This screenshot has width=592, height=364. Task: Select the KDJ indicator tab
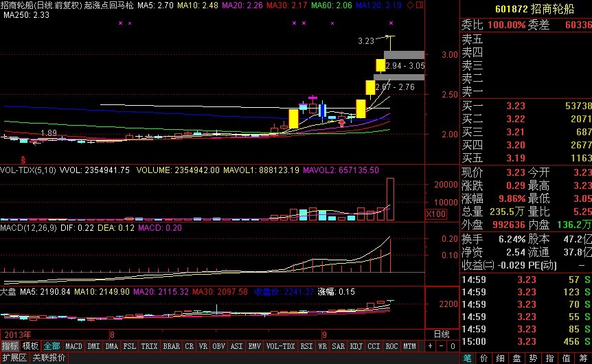[x=356, y=345]
